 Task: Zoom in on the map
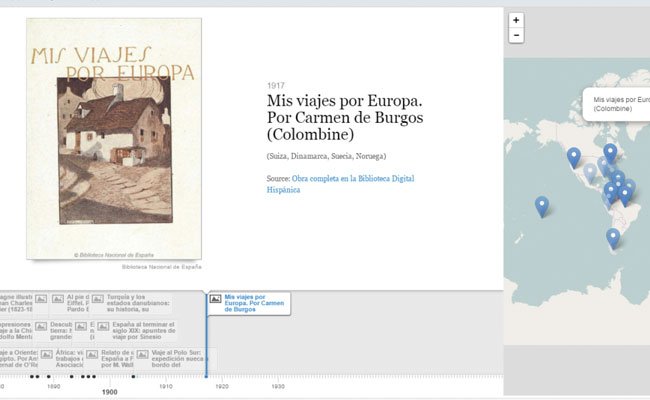tap(516, 20)
